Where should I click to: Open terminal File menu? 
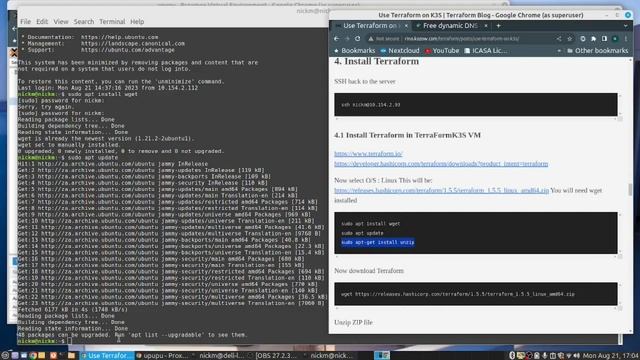25,22
